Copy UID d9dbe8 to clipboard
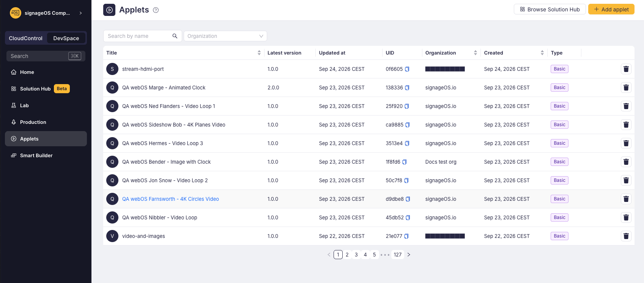The height and width of the screenshot is (283, 644). click(x=408, y=199)
